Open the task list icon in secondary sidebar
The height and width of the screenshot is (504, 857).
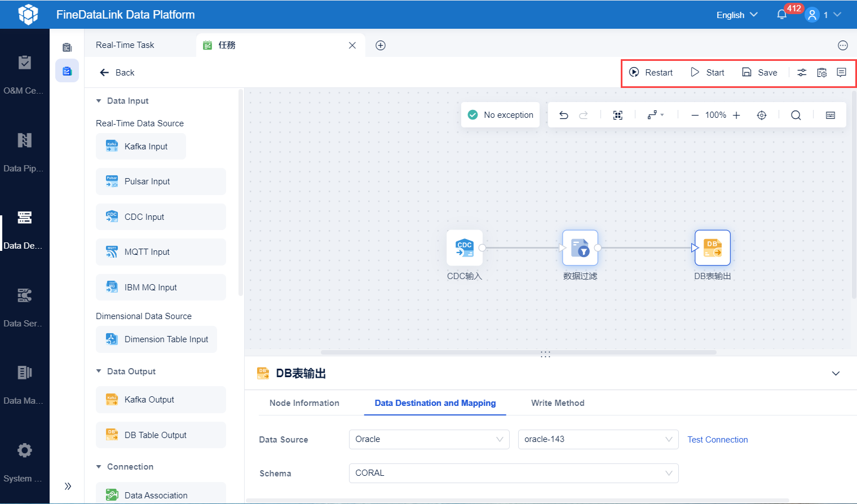[x=67, y=47]
